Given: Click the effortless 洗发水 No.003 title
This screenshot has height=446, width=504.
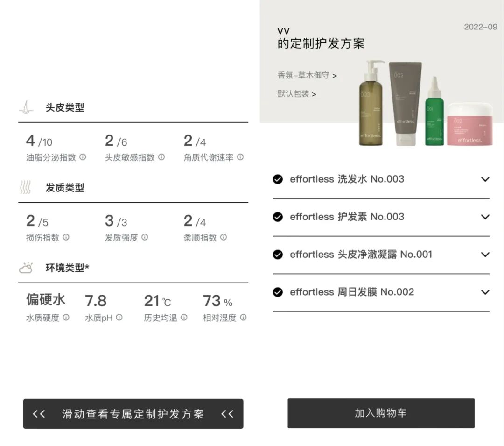Looking at the screenshot, I should coord(347,179).
